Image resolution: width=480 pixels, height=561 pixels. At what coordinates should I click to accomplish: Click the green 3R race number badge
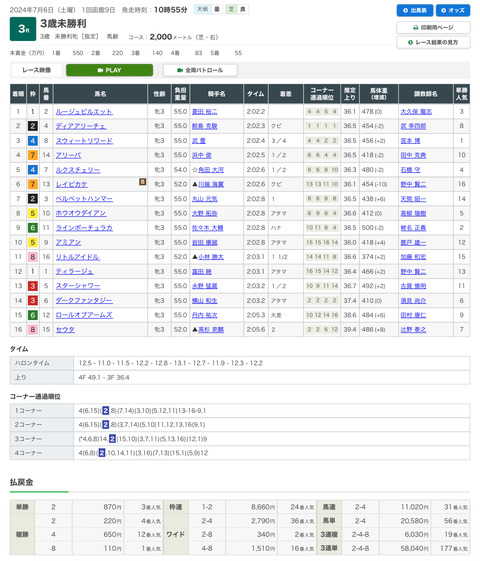pos(23,29)
